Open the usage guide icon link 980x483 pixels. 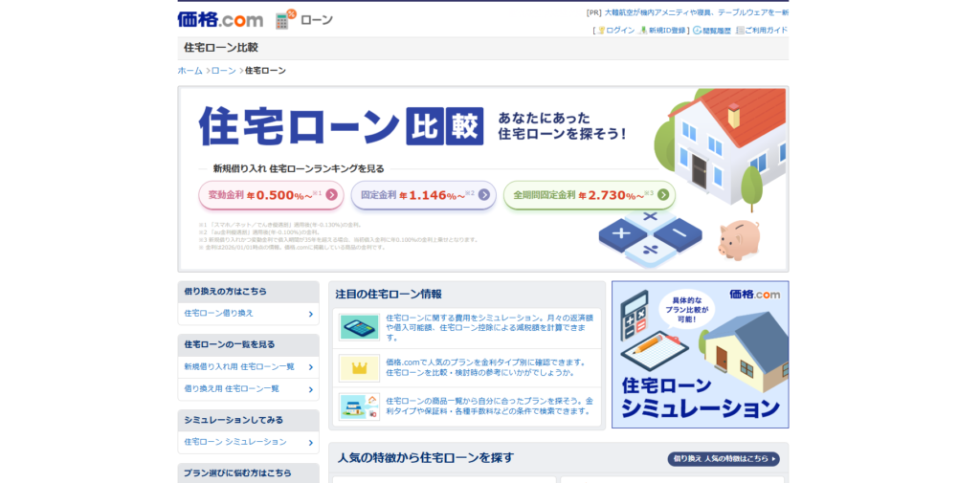(x=740, y=31)
